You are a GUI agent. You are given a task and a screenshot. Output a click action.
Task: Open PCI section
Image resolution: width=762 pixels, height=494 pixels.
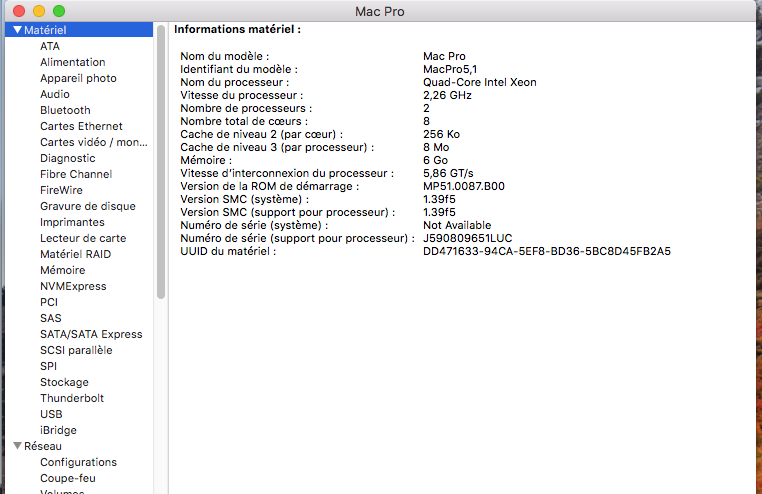[49, 303]
